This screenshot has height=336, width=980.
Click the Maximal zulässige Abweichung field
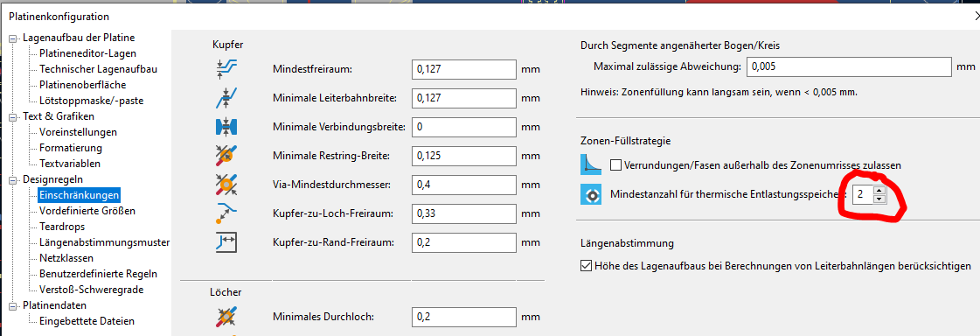click(x=849, y=66)
